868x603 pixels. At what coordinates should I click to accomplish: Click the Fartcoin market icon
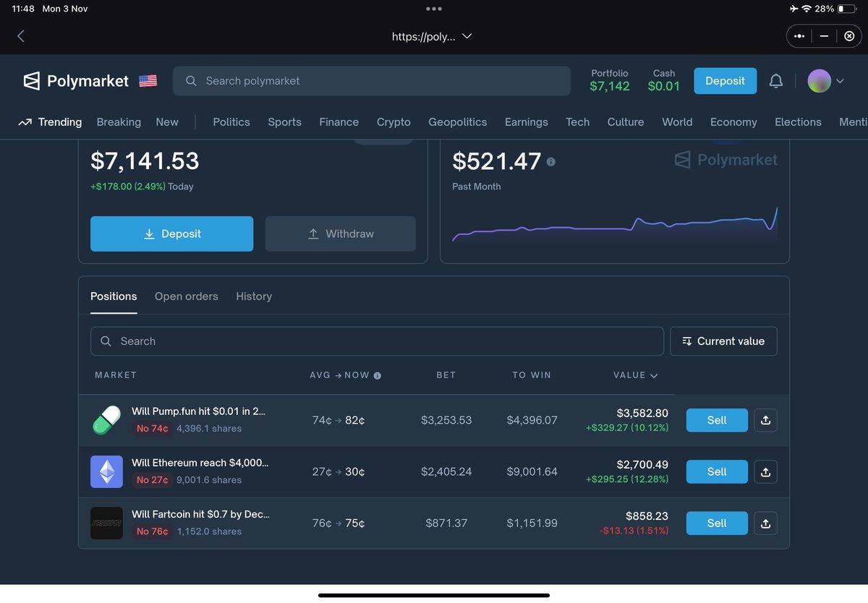(x=106, y=523)
